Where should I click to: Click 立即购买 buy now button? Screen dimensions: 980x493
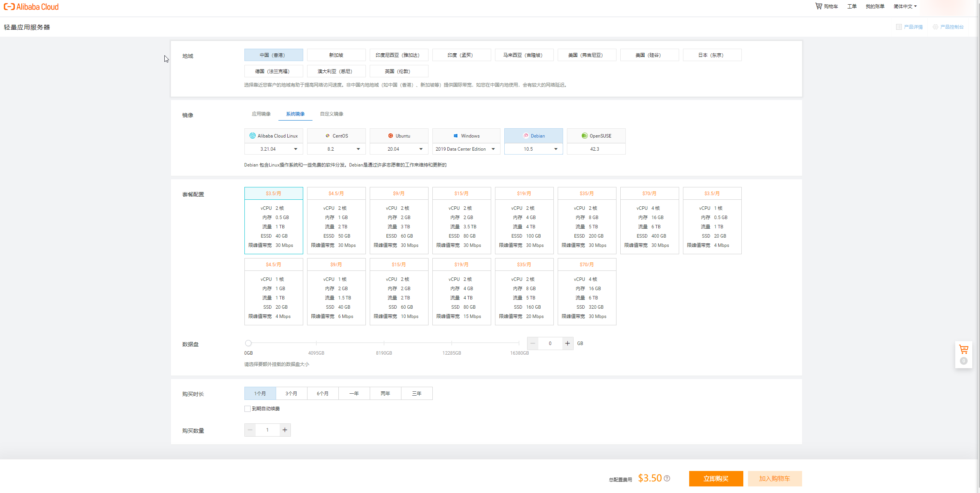pos(716,478)
